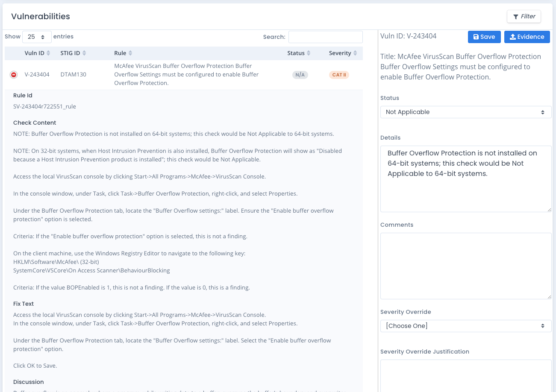Click the SV-243404r722551_rule text
This screenshot has width=556, height=392.
pos(44,106)
